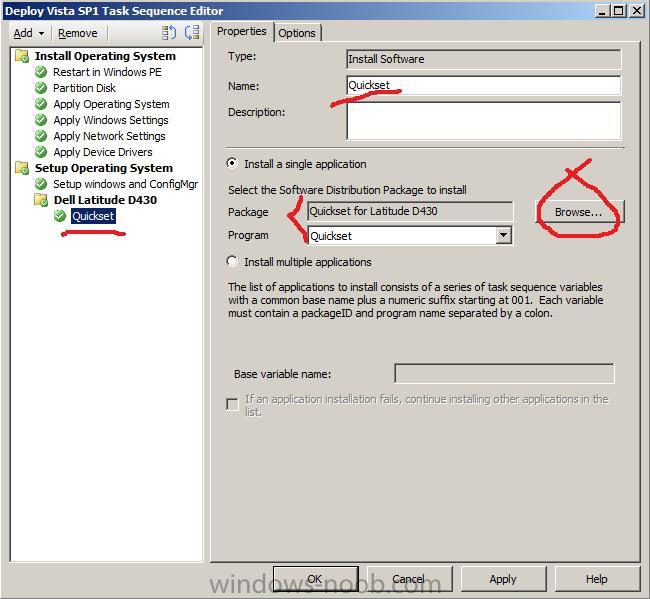The height and width of the screenshot is (599, 650).
Task: Click the green check icon beside Restart in Windows PE
Action: (x=41, y=72)
